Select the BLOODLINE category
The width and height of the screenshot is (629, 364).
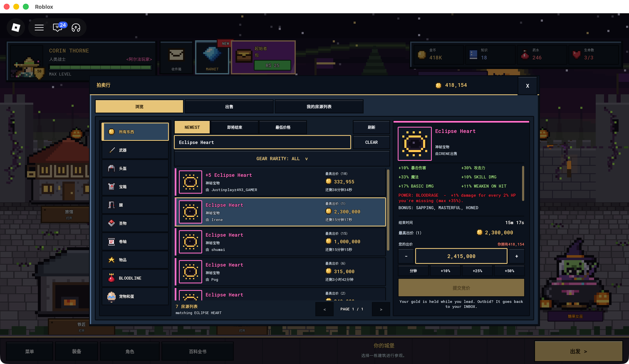[x=135, y=278]
